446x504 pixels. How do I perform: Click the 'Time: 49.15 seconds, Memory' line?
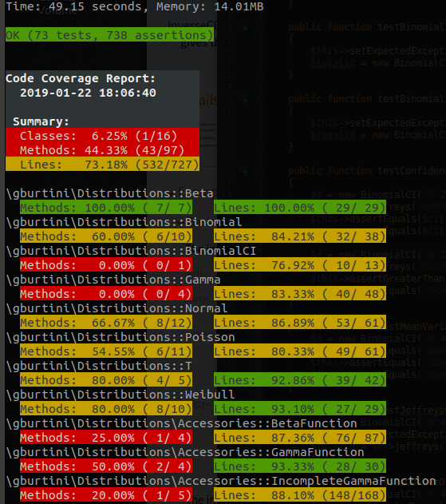(x=135, y=6)
